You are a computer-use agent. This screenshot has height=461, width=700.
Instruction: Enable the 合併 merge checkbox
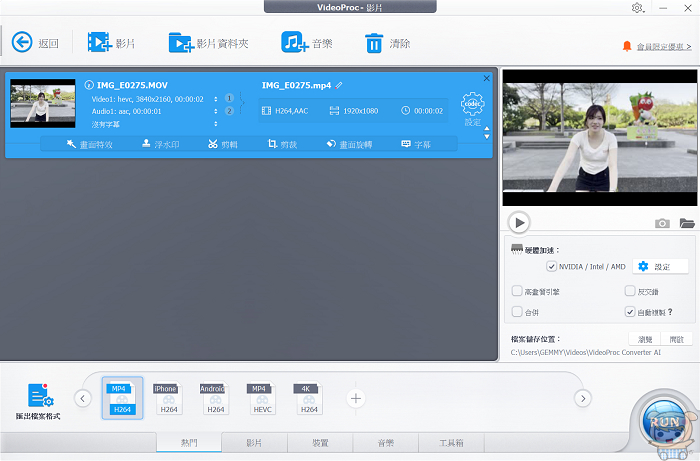(x=517, y=312)
